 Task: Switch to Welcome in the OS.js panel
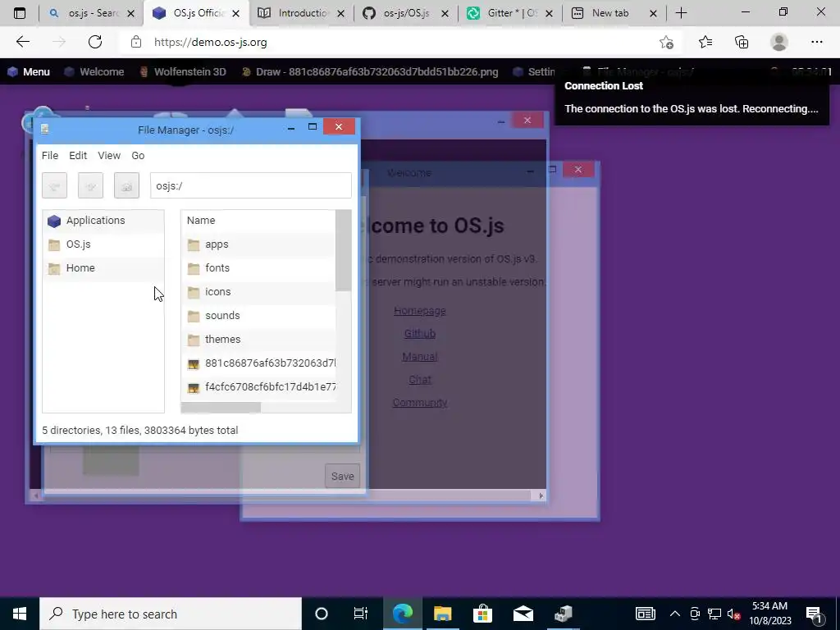click(x=94, y=72)
